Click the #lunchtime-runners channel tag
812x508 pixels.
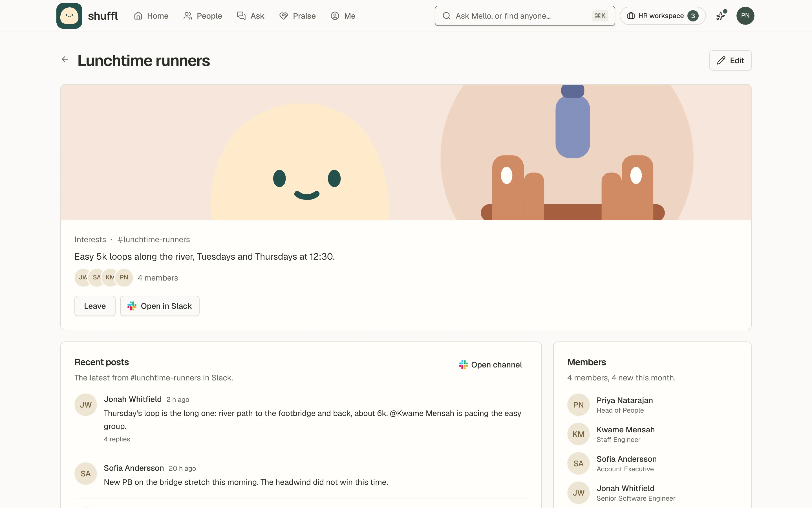[x=154, y=239]
